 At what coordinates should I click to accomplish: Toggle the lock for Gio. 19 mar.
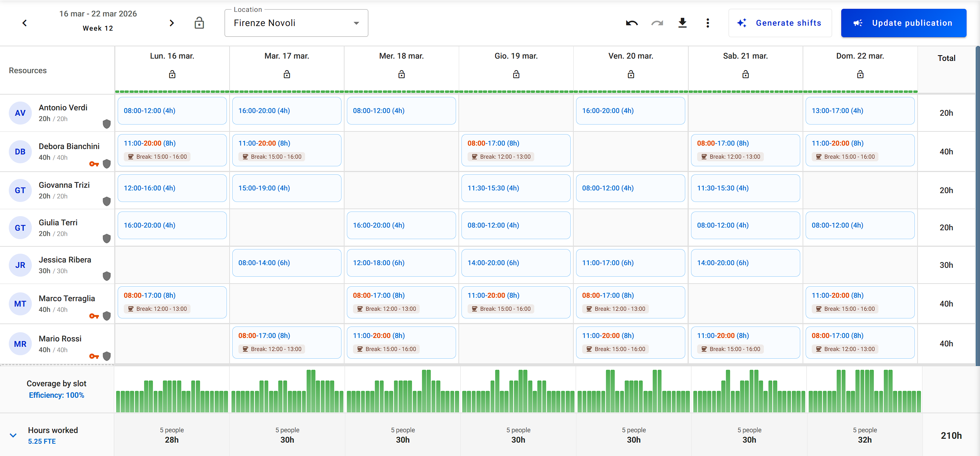tap(516, 74)
